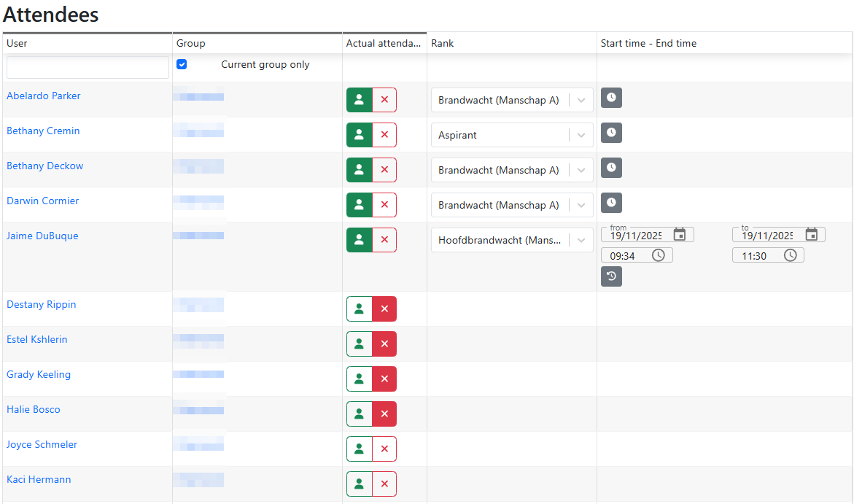Viewport: 854px width, 504px height.
Task: Open Grady Keeling's user profile link
Action: tap(39, 375)
